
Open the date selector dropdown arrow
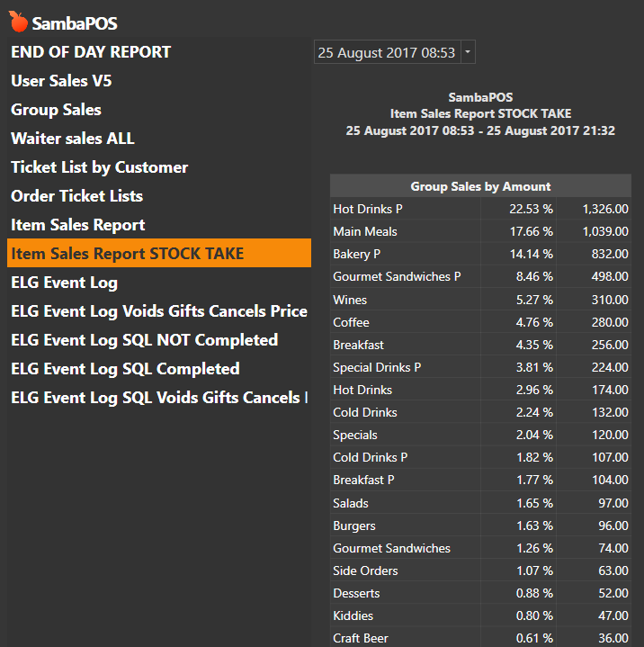pos(468,52)
